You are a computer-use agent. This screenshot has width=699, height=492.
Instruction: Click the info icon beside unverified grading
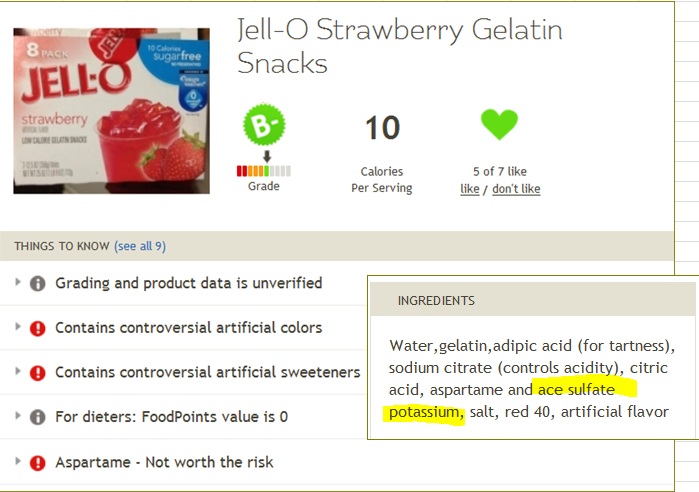tap(37, 283)
